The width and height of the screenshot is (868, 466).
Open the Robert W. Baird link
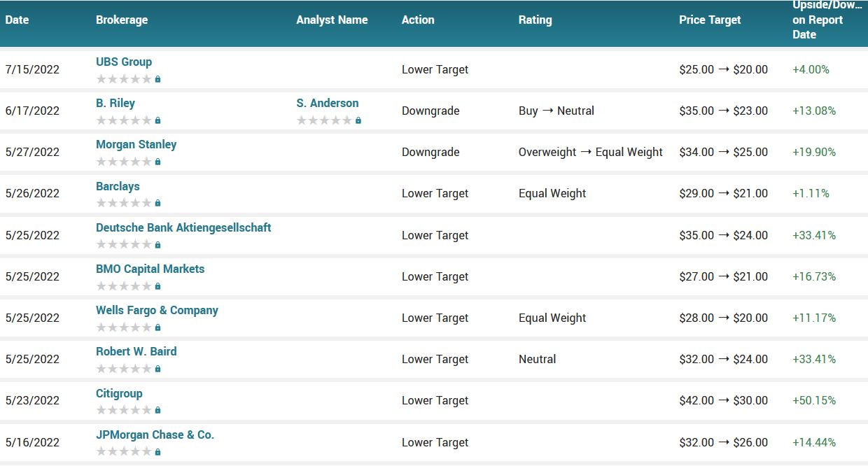tap(136, 351)
